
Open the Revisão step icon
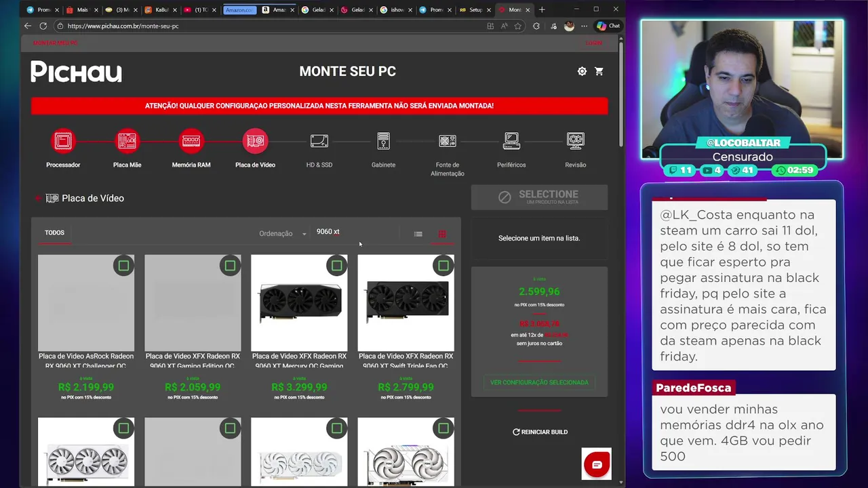point(576,141)
